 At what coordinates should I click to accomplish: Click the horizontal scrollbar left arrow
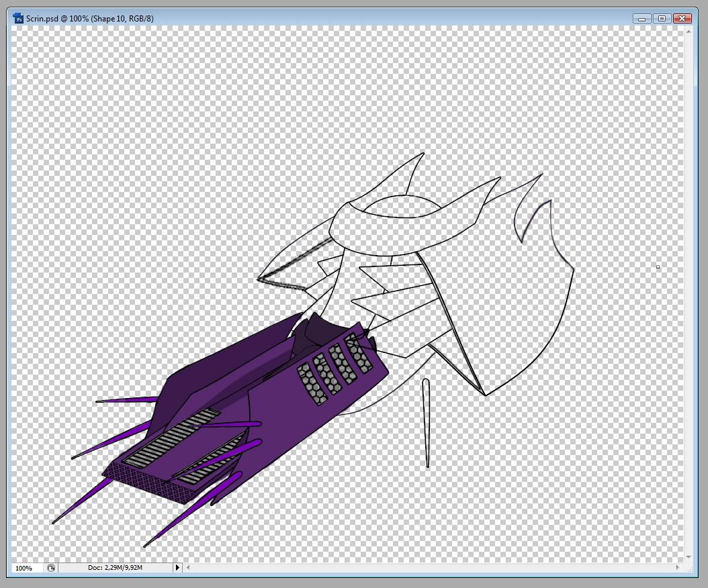click(x=188, y=568)
